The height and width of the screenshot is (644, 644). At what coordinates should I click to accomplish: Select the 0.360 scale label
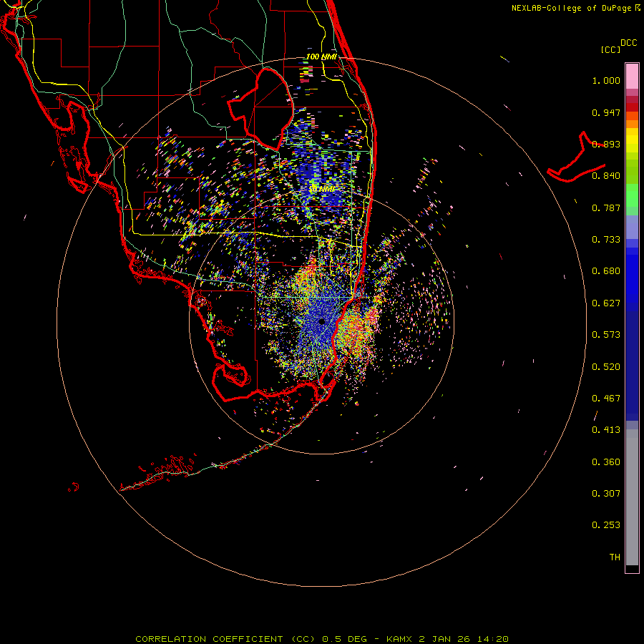[x=606, y=462]
